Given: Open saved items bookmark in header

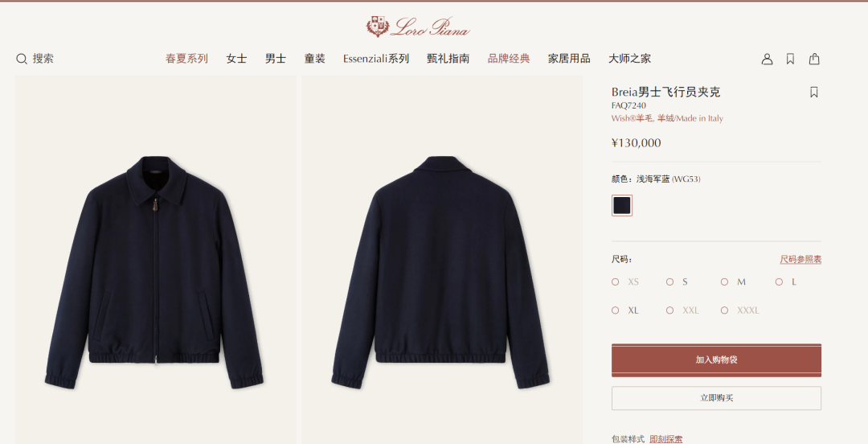Looking at the screenshot, I should [x=791, y=59].
